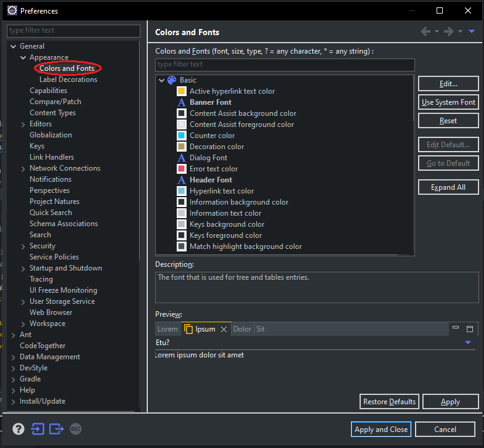This screenshot has height=448, width=484.
Task: Switch to the Dolor preview tab
Action: click(x=242, y=329)
